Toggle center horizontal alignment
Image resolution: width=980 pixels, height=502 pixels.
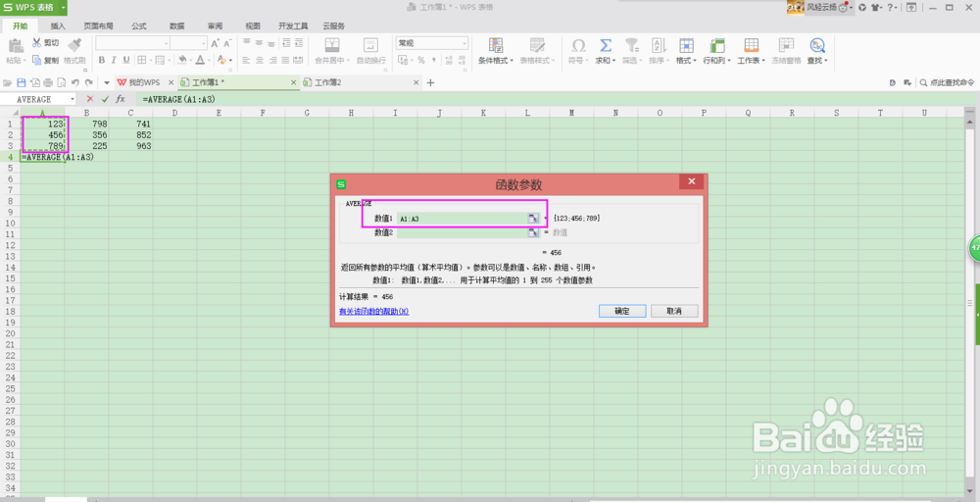(259, 61)
